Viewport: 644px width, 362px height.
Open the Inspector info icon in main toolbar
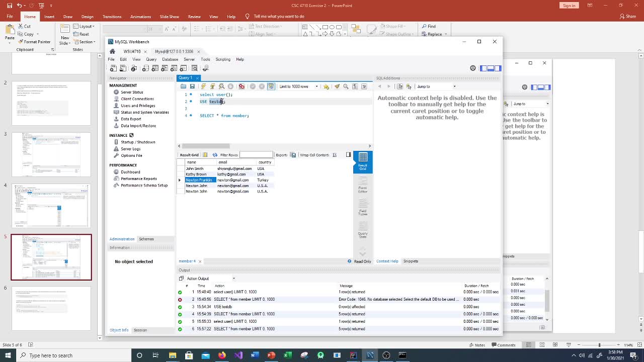(134, 68)
